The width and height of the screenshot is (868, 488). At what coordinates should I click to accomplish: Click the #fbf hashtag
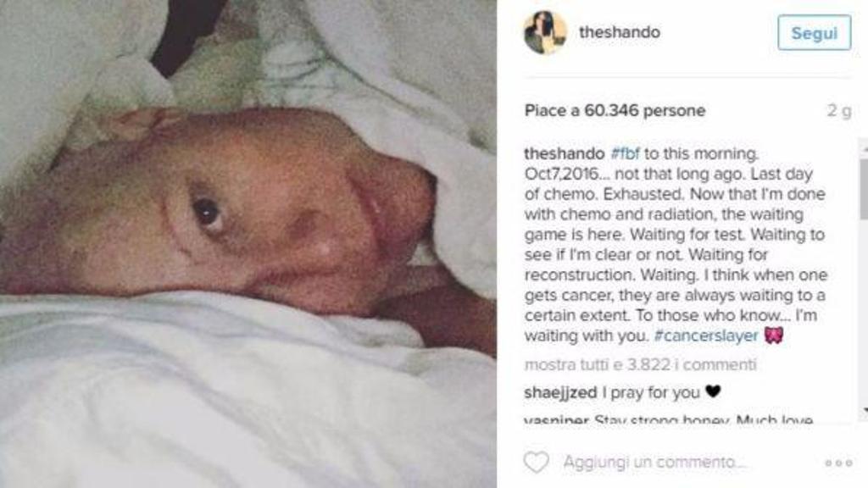[625, 153]
